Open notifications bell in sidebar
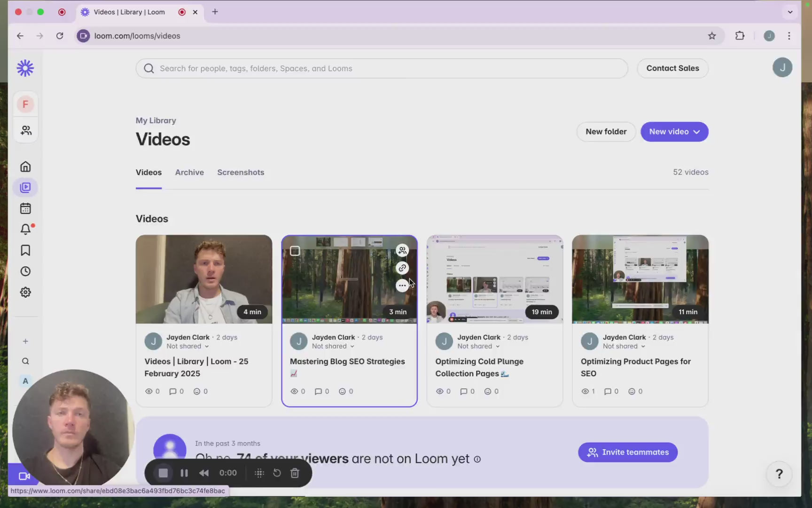Screen dimensions: 812x508 25,229
